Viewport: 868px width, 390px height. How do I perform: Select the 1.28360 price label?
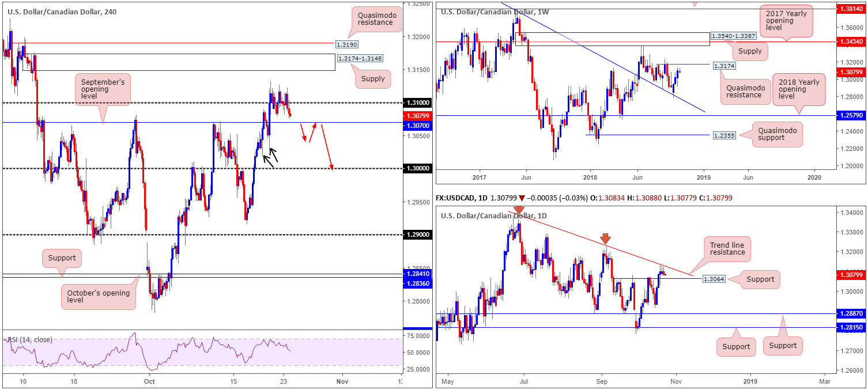pyautogui.click(x=417, y=283)
